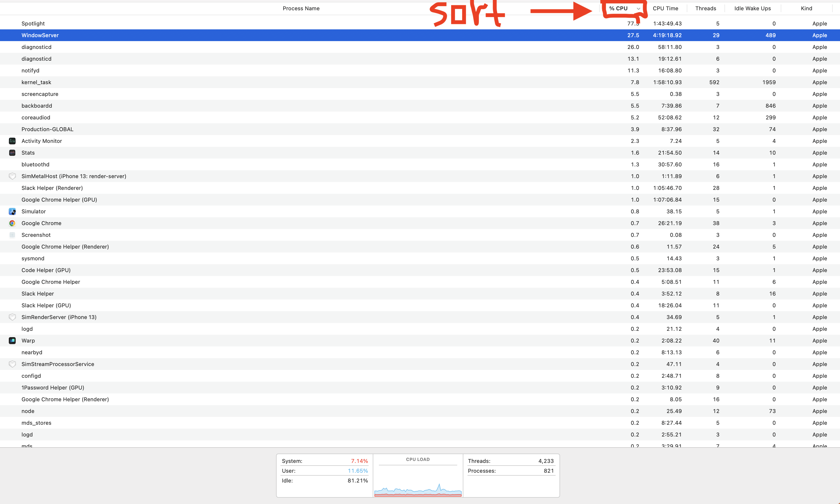Select the Code Helper (GPU) row
840x504 pixels.
pos(420,270)
